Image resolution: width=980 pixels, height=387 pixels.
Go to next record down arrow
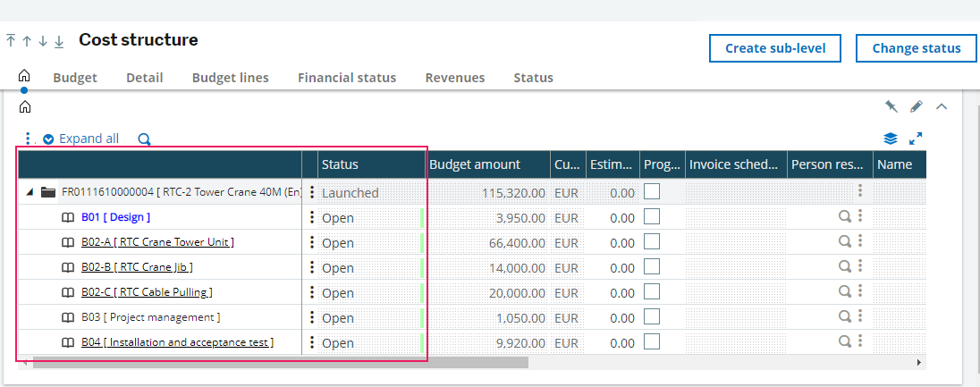pos(43,41)
